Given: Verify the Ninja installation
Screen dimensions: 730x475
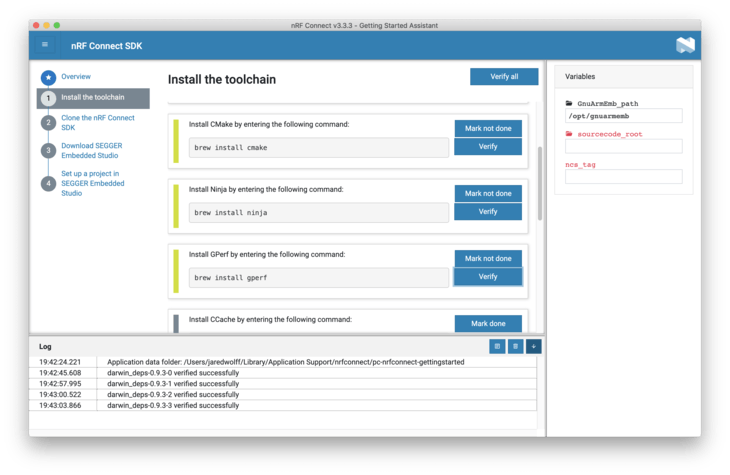Looking at the screenshot, I should click(x=488, y=211).
